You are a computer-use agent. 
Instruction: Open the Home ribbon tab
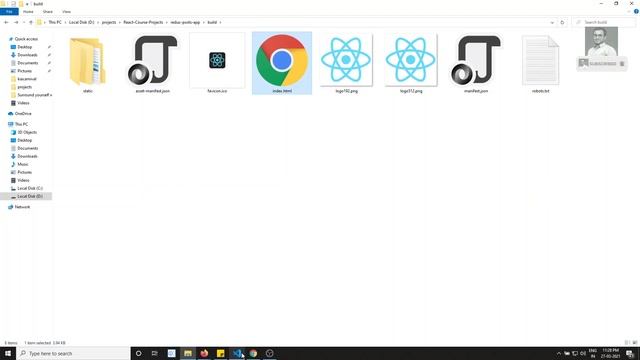pos(28,11)
